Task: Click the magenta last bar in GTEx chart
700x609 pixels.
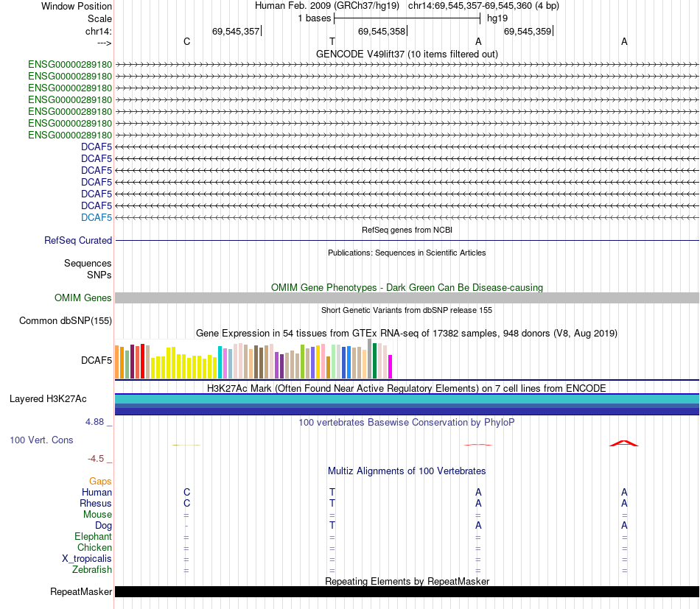Action: click(x=391, y=367)
